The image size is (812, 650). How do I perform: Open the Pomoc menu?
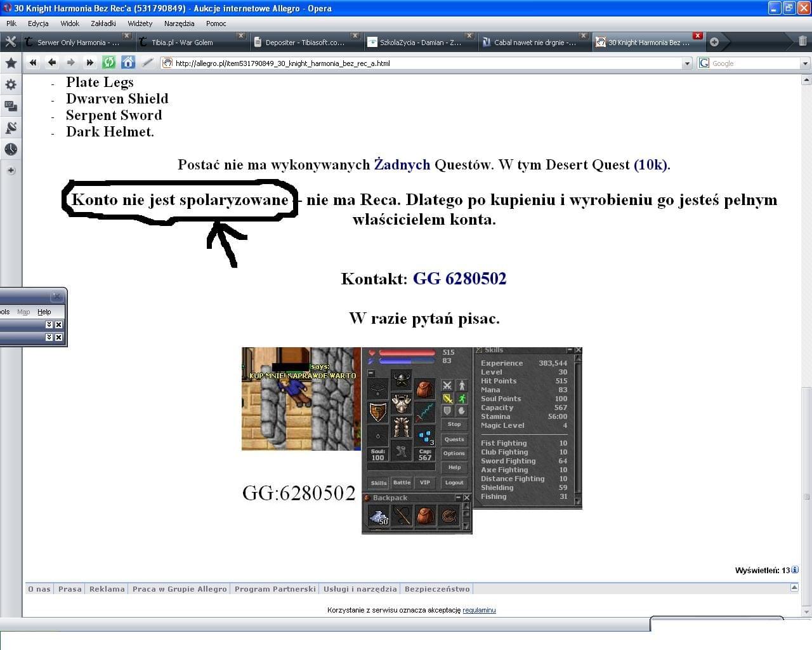point(216,23)
